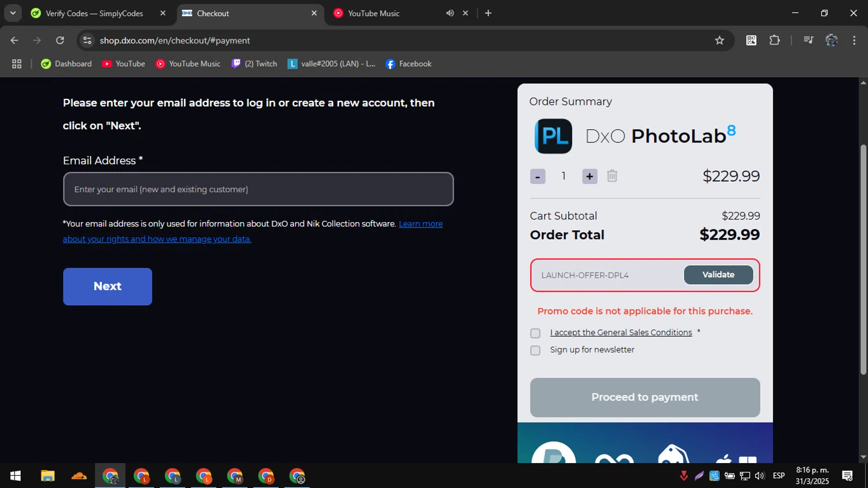This screenshot has width=868, height=488.
Task: Go back to the previous page
Action: pos(14,41)
